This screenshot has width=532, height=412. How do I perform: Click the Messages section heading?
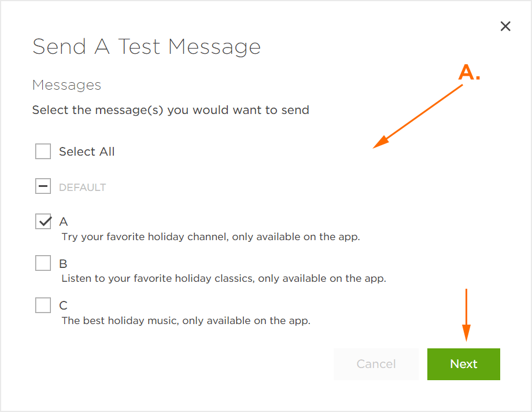coord(67,85)
